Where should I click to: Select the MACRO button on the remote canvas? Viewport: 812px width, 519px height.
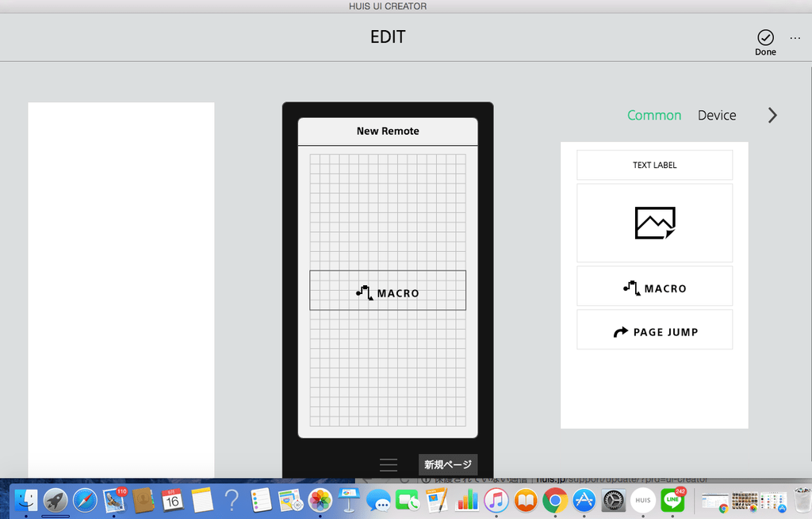point(387,291)
